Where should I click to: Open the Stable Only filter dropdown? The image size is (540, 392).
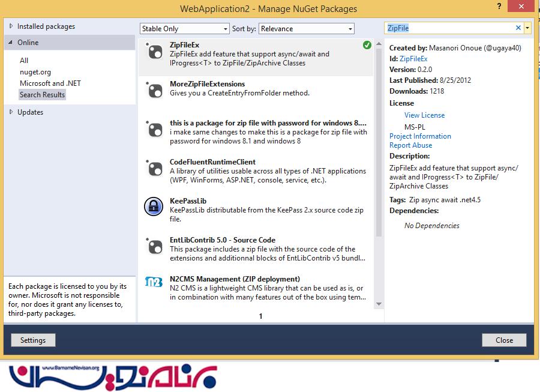(184, 29)
